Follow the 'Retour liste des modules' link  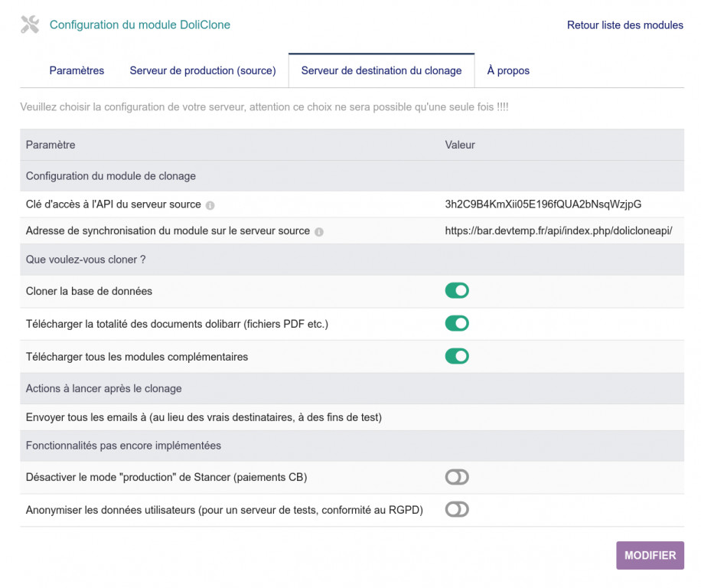coord(624,25)
